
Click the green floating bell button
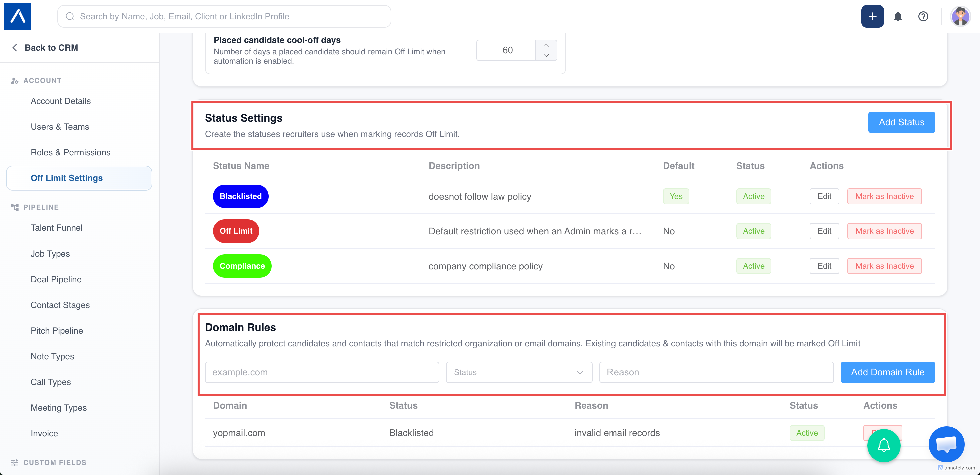coord(884,445)
